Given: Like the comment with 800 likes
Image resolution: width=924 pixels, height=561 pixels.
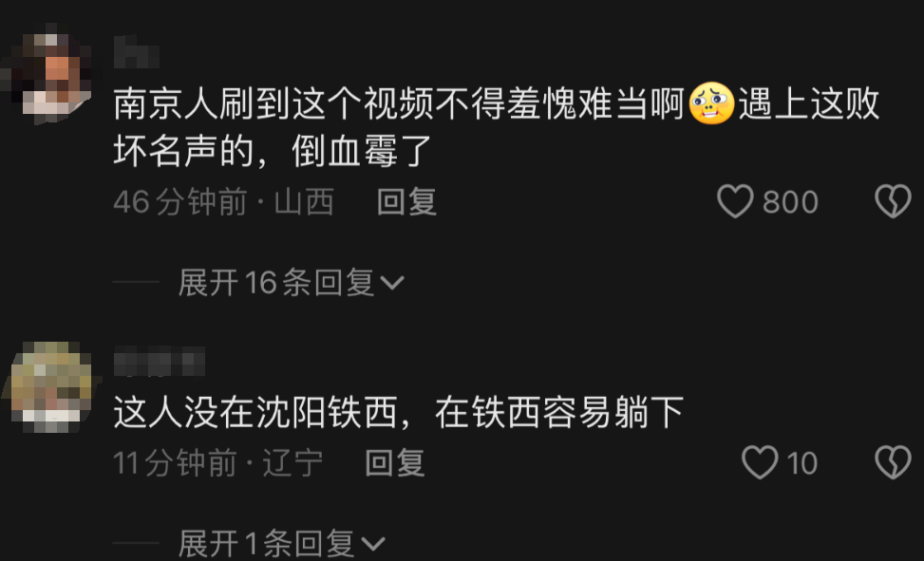Looking at the screenshot, I should (735, 201).
